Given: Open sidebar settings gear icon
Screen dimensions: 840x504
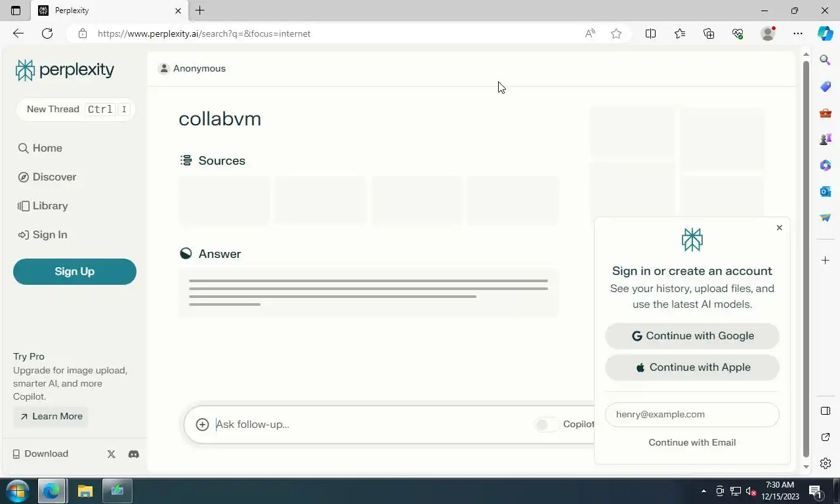Looking at the screenshot, I should point(826,463).
